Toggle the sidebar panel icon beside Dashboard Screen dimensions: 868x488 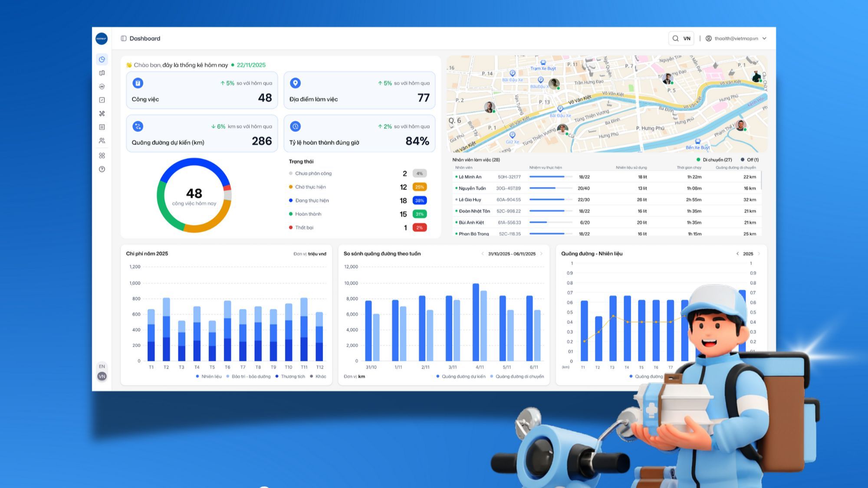tap(124, 39)
